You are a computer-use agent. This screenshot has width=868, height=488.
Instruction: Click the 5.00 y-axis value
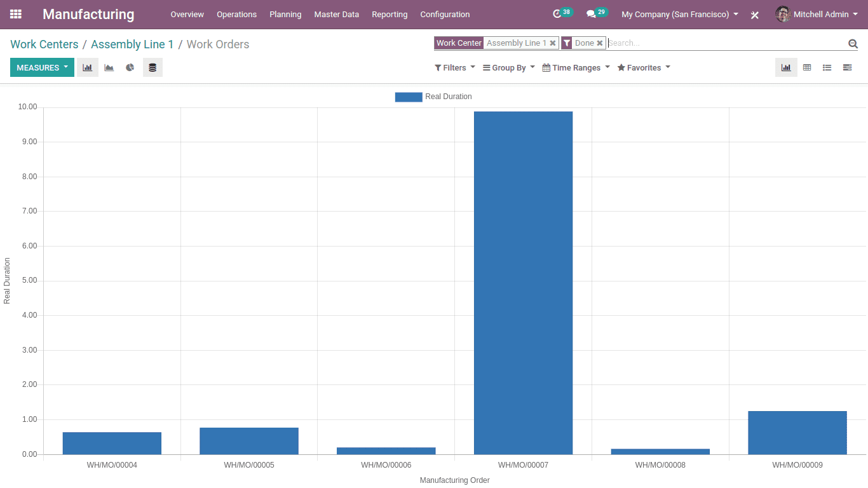30,280
